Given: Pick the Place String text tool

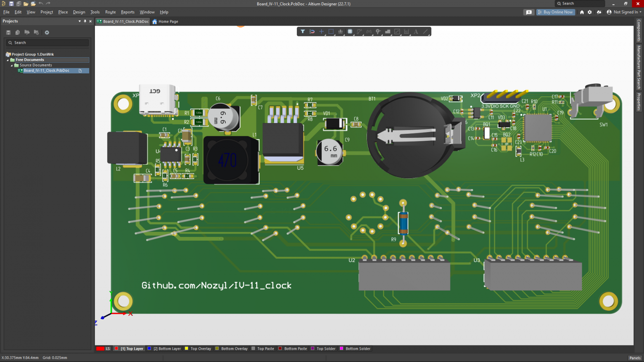Looking at the screenshot, I should coord(416,31).
